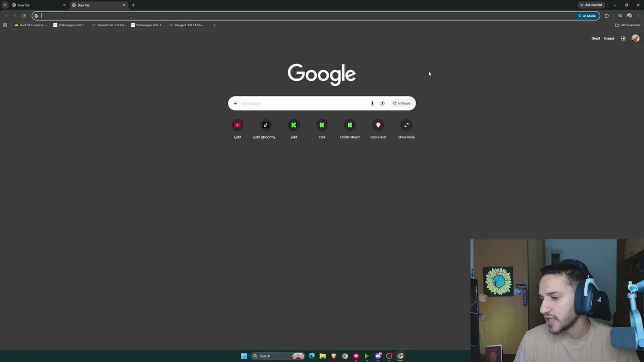This screenshot has height=362, width=644.
Task: Close the first New Tab
Action: pos(64,5)
